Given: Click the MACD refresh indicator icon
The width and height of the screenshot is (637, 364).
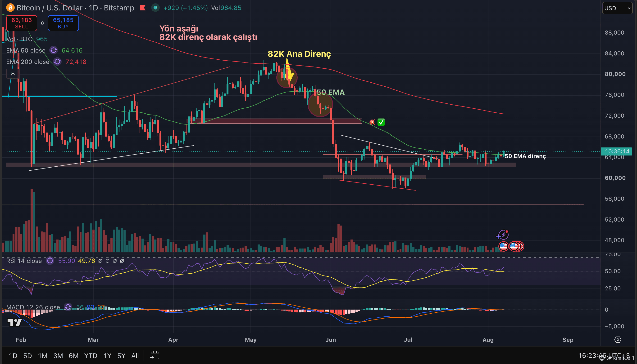Looking at the screenshot, I should pos(68,307).
